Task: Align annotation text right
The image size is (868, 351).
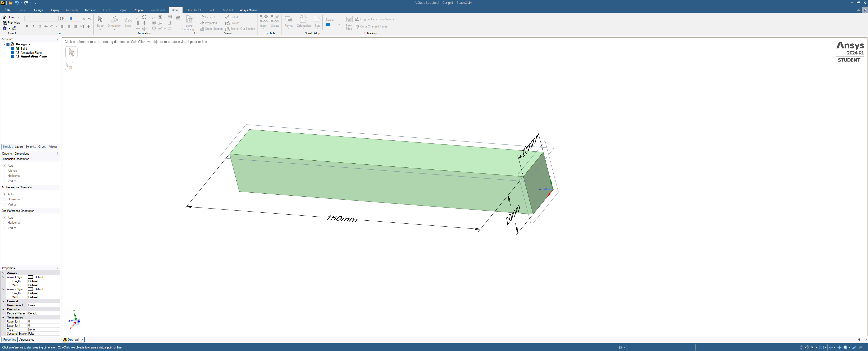Action: click(75, 26)
